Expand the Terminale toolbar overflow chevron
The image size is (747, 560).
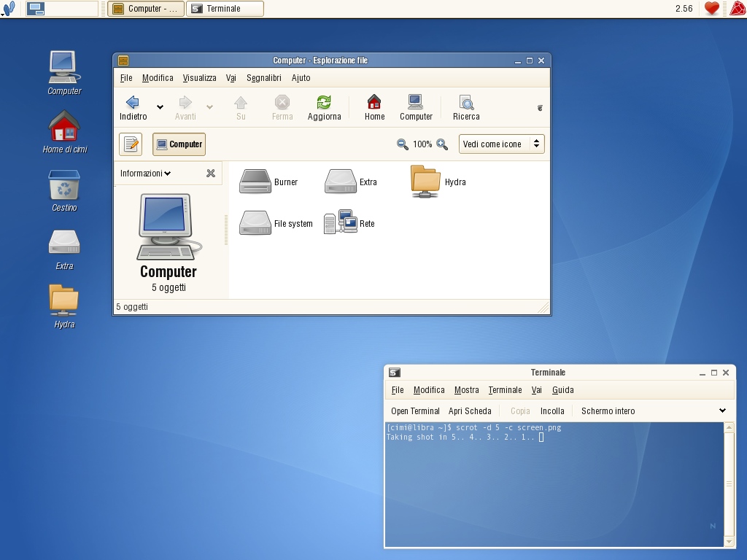[722, 411]
